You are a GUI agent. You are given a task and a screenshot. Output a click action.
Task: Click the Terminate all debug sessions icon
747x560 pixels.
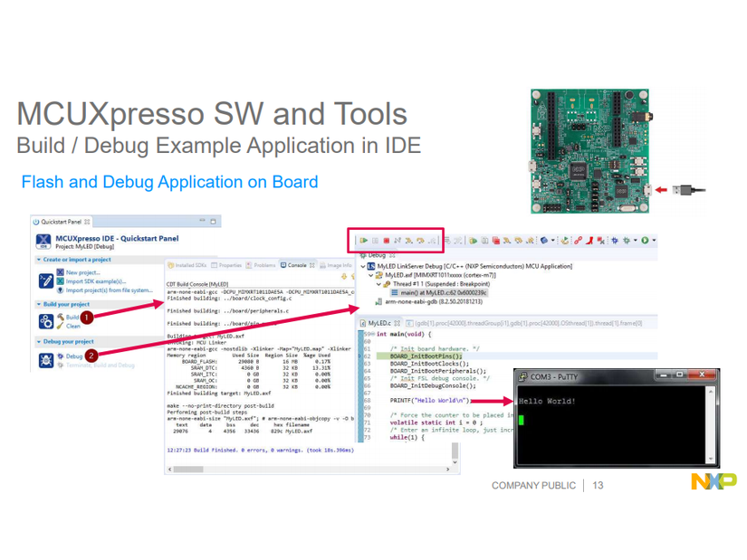click(496, 241)
